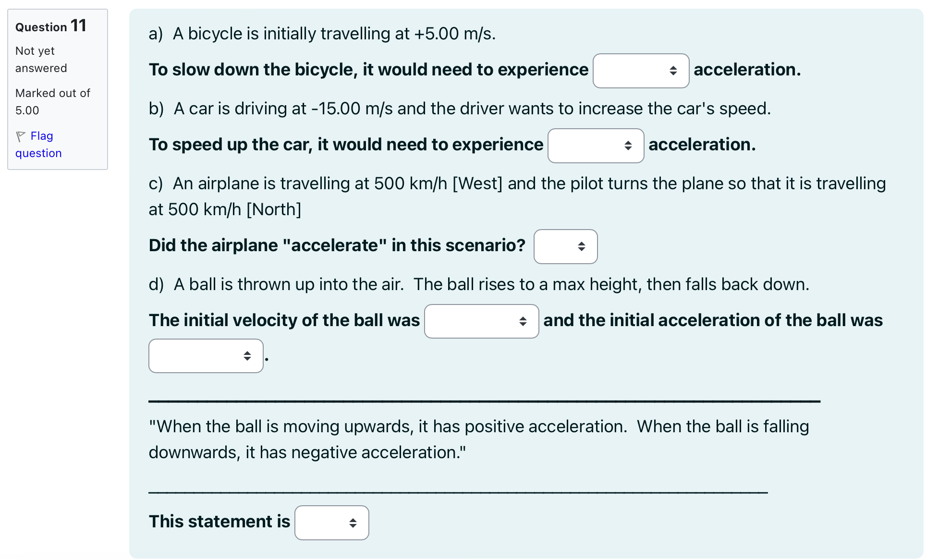Open the ball initial acceleration selector

coord(206,356)
